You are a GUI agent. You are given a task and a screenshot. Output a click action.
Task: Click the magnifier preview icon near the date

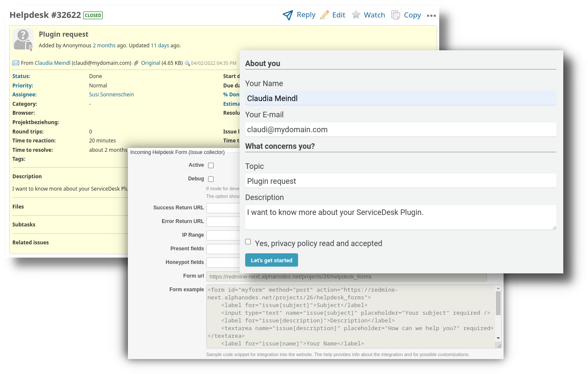point(187,63)
